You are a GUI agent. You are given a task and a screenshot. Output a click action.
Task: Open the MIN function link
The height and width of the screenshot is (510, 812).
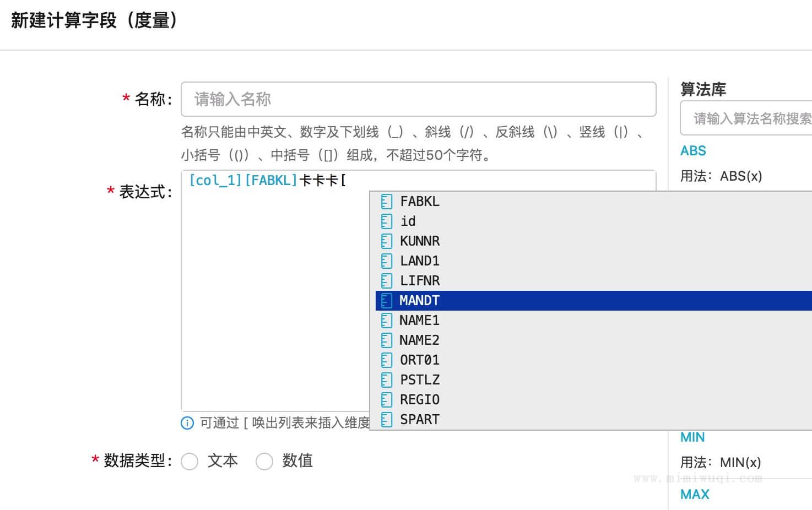[692, 437]
